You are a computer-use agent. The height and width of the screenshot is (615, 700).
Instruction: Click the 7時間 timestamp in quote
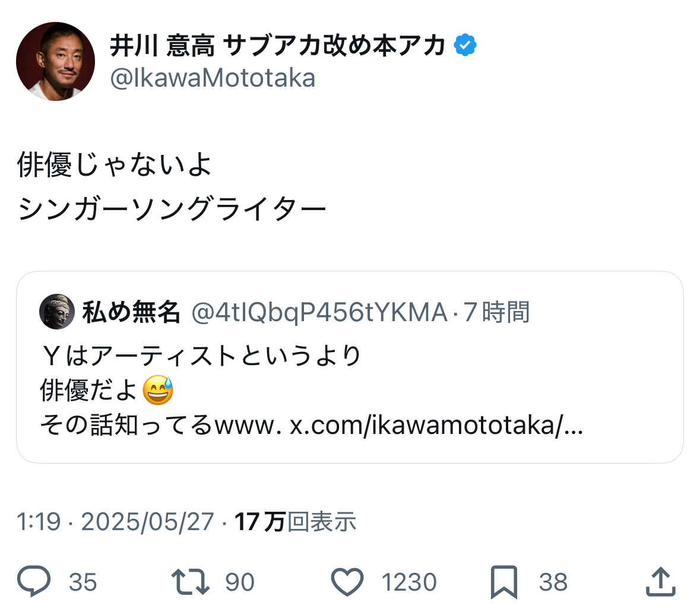[x=496, y=312]
